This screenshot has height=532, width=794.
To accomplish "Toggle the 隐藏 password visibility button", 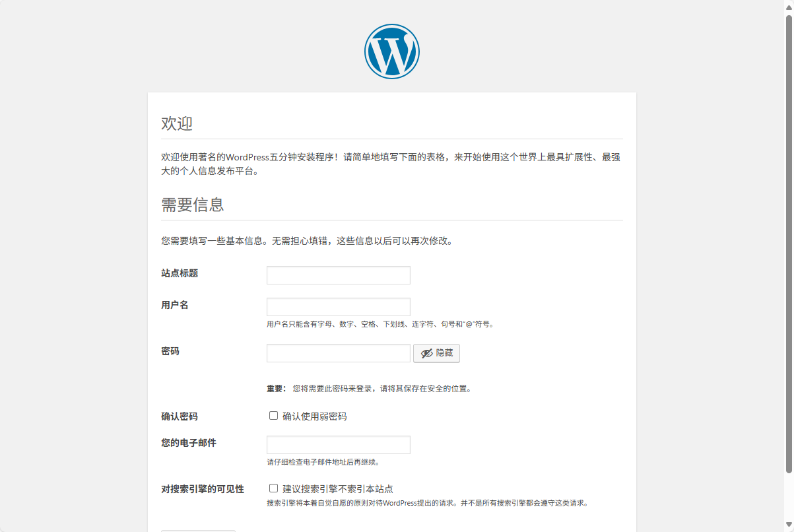I will click(x=436, y=353).
